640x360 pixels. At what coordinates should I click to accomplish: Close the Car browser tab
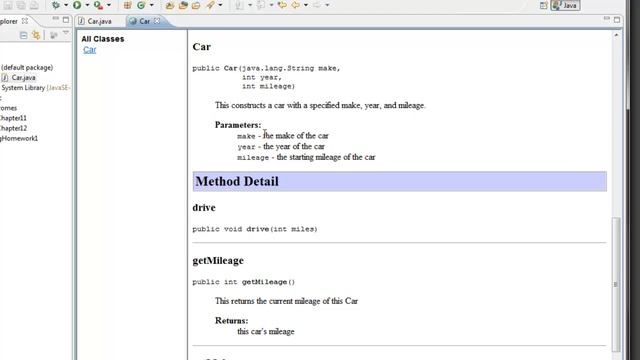tap(157, 21)
